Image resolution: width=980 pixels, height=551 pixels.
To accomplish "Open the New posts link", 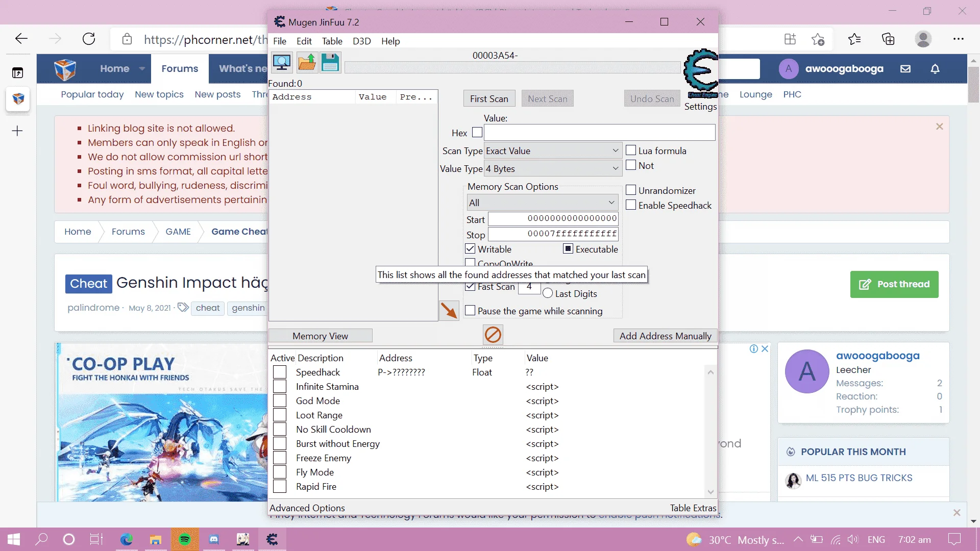I will 217,94.
